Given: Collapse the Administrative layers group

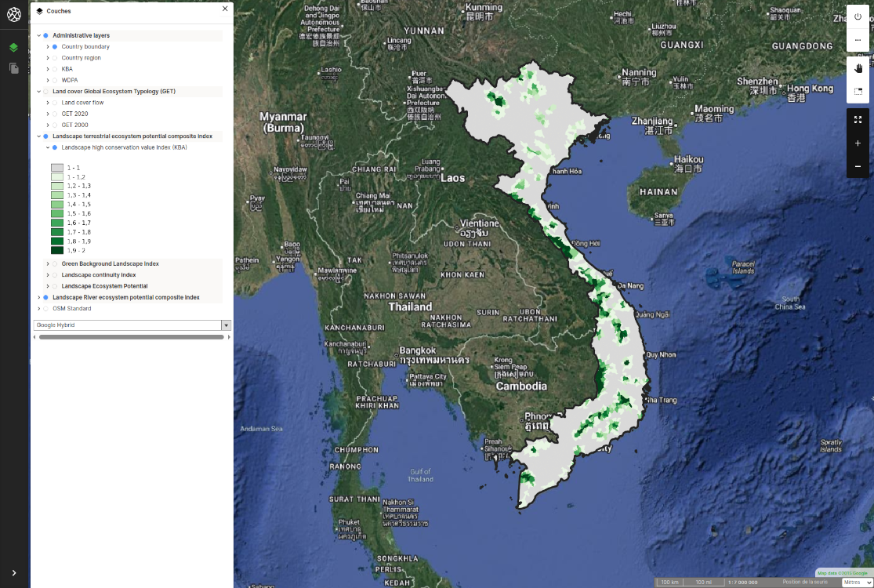Looking at the screenshot, I should [x=38, y=34].
